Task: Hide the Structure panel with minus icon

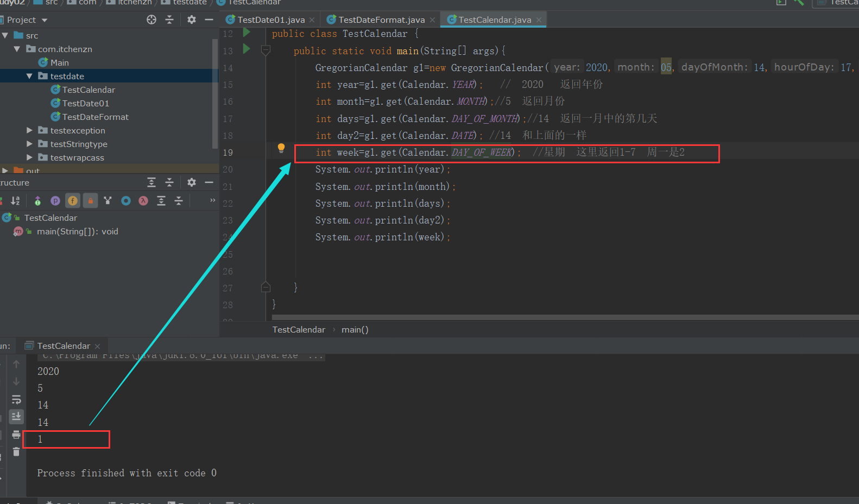Action: 209,182
